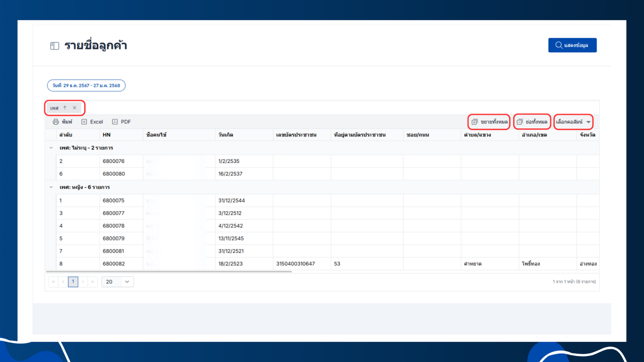Image resolution: width=644 pixels, height=362 pixels.
Task: Sort by the HN column header
Action: click(x=121, y=135)
